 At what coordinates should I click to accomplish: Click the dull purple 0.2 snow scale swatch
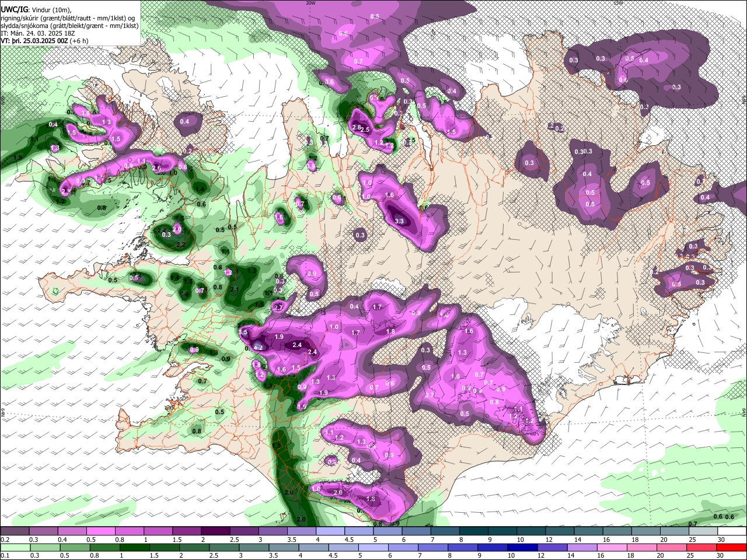coord(14,531)
